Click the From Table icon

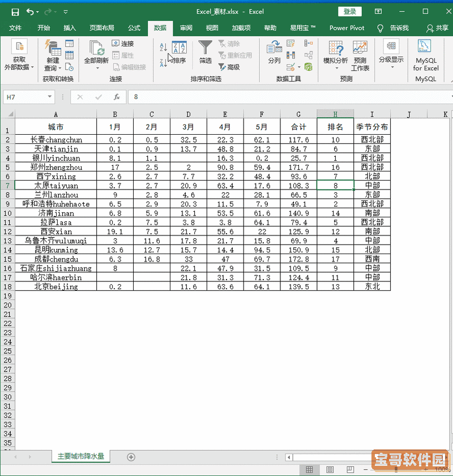point(70,55)
